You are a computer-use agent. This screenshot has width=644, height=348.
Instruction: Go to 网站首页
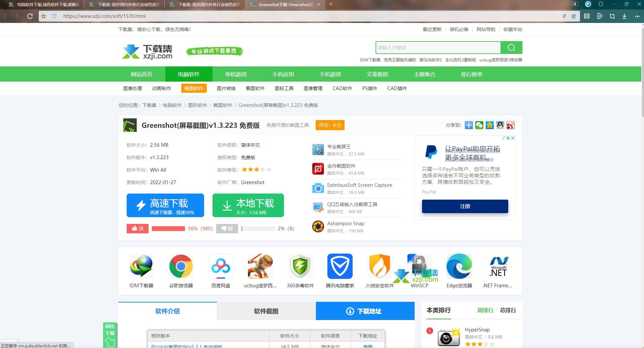point(141,74)
